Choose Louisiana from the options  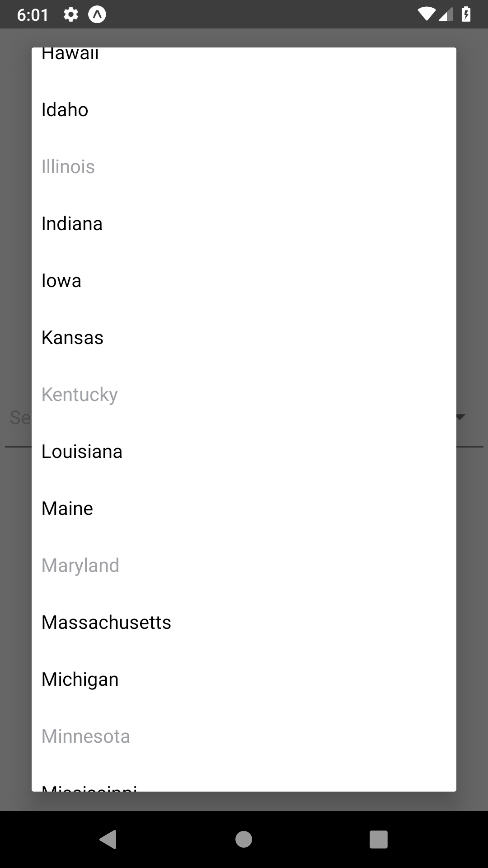pyautogui.click(x=81, y=451)
